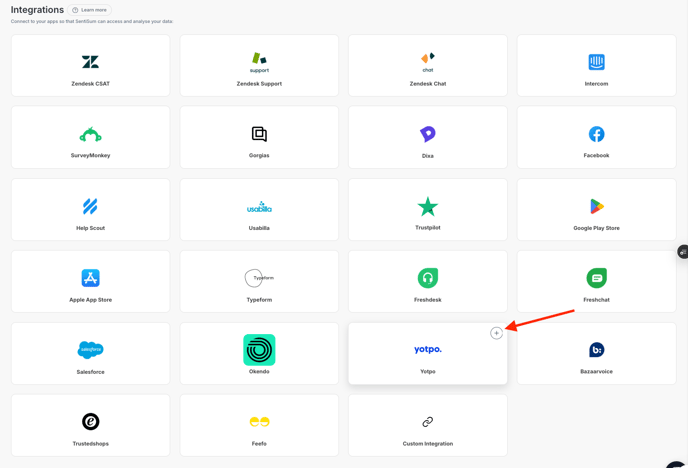The image size is (688, 468).
Task: Click the Custom Integration label
Action: pyautogui.click(x=428, y=444)
